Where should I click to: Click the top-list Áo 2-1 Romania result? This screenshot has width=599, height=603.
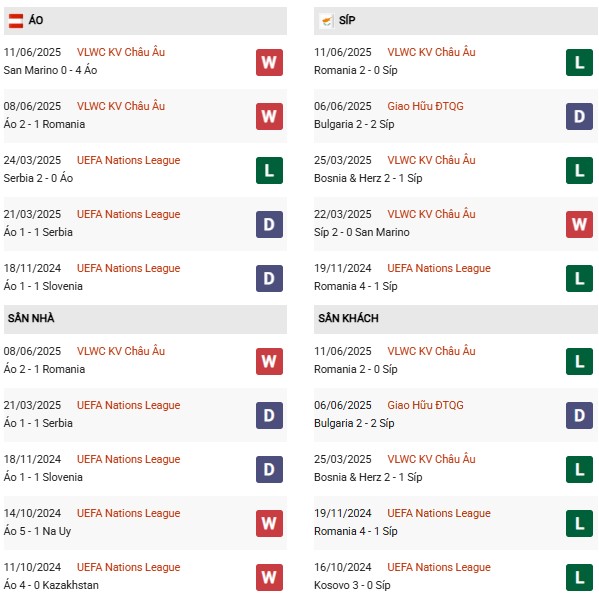point(44,124)
